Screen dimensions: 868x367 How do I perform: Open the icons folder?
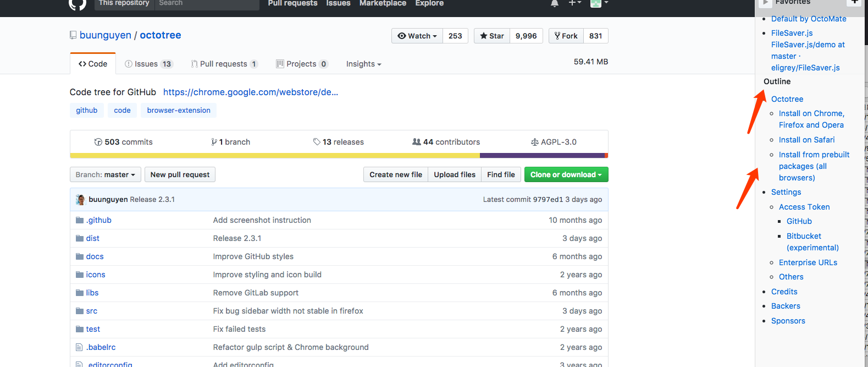coord(96,275)
